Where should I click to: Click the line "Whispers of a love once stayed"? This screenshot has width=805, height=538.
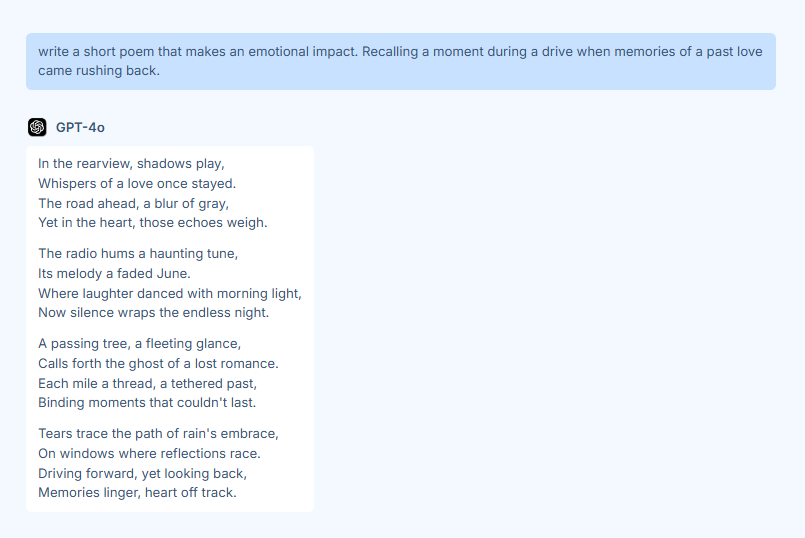137,183
